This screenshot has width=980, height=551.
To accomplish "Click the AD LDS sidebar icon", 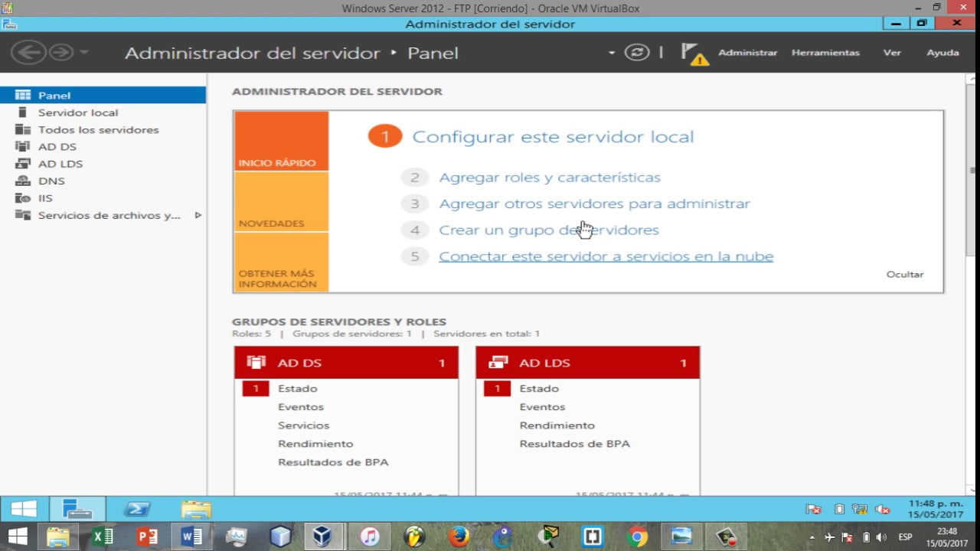I will click(23, 164).
